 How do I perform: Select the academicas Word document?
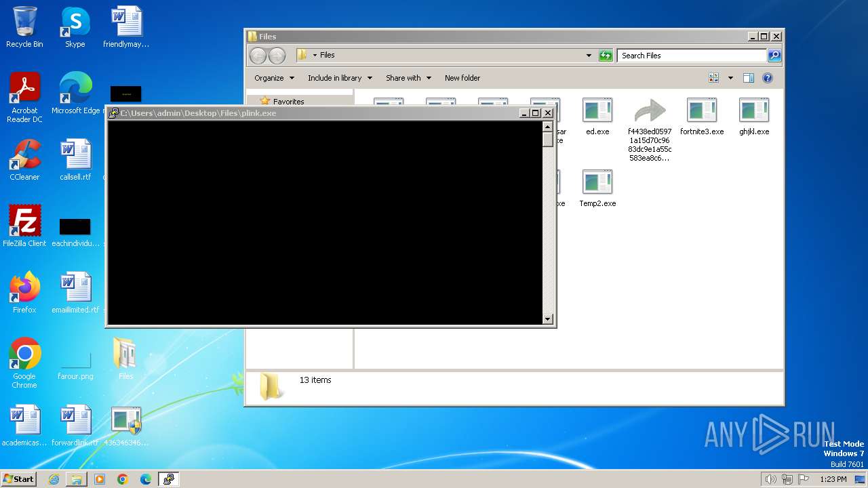(x=24, y=426)
